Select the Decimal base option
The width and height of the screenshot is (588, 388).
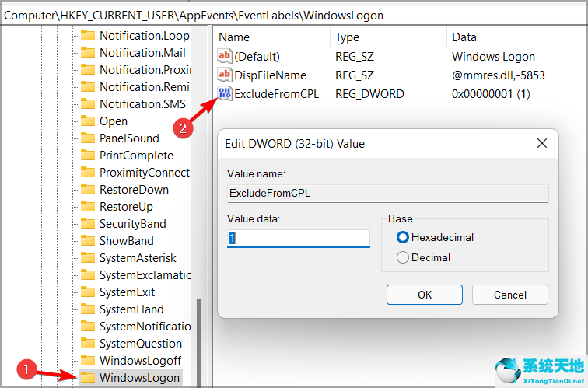coord(403,257)
